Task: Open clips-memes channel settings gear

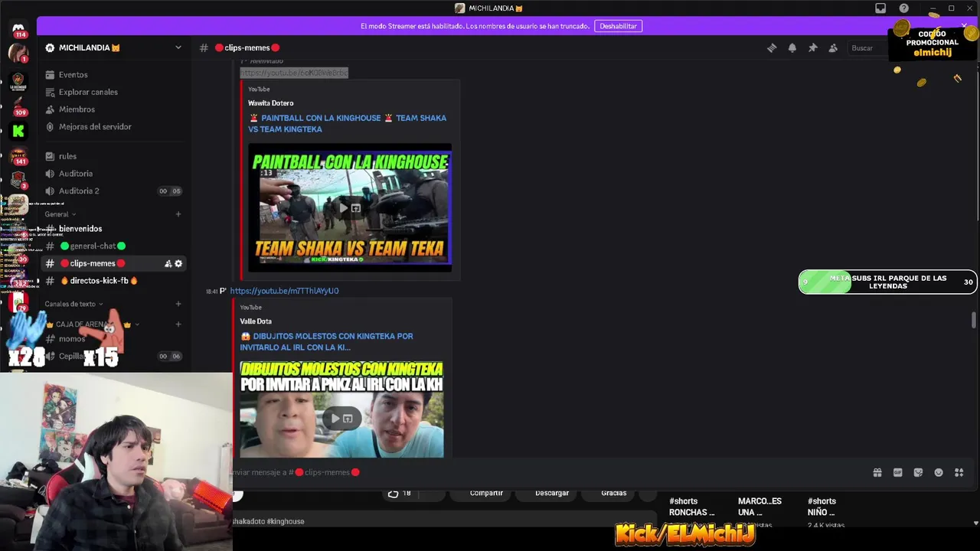Action: pos(178,263)
